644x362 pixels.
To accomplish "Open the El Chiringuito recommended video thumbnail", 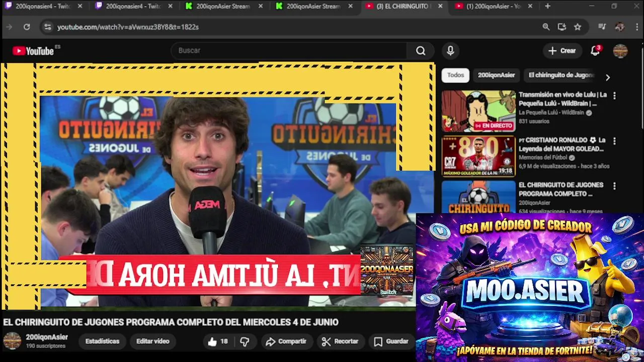I will 478,197.
